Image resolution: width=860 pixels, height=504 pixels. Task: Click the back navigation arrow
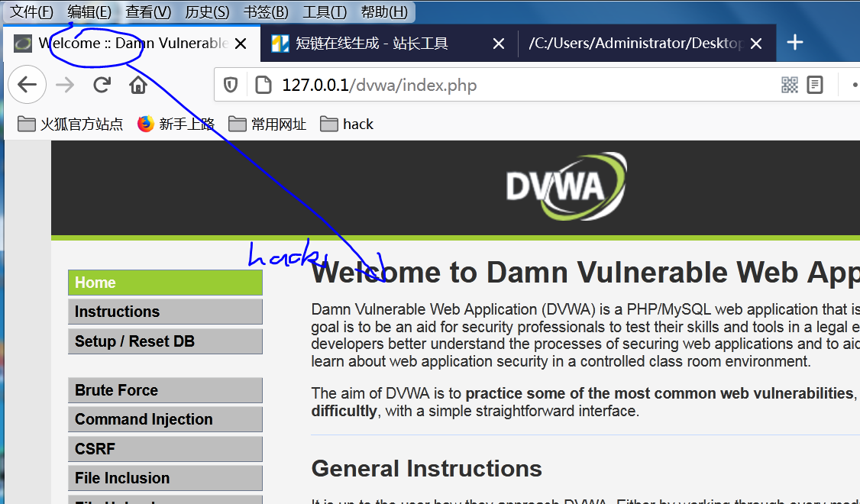click(x=27, y=85)
